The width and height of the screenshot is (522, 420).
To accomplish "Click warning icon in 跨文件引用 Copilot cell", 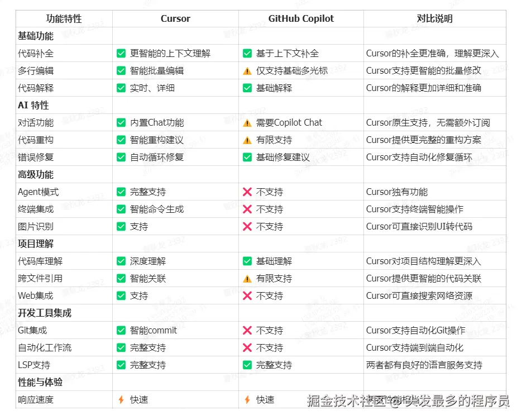I will 247,279.
